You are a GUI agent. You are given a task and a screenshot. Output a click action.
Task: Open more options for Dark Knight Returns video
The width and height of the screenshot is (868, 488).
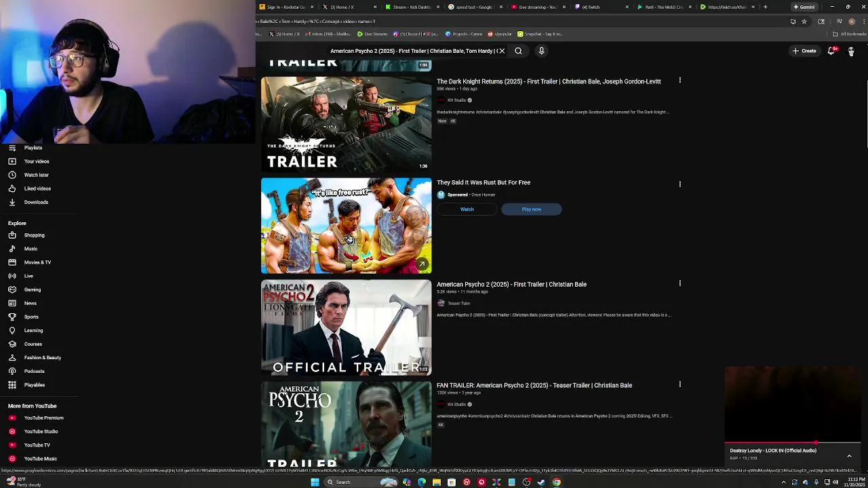coord(679,81)
